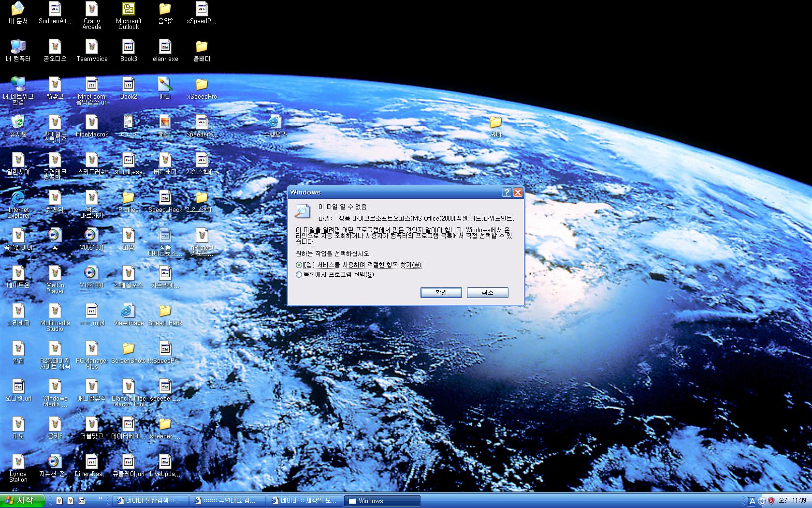Screen dimensions: 812x508
Task: Select the ViewImage shortcut icon
Action: click(128, 315)
